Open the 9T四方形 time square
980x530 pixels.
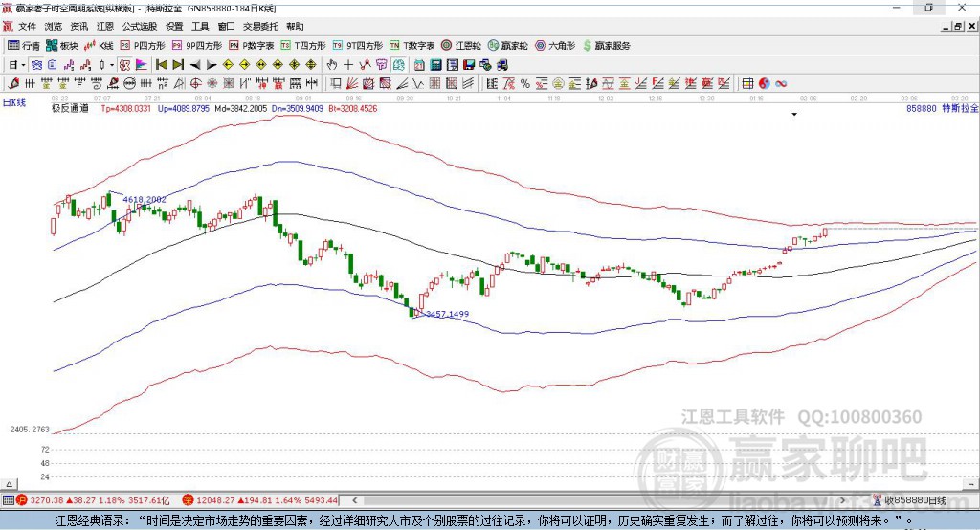click(358, 46)
